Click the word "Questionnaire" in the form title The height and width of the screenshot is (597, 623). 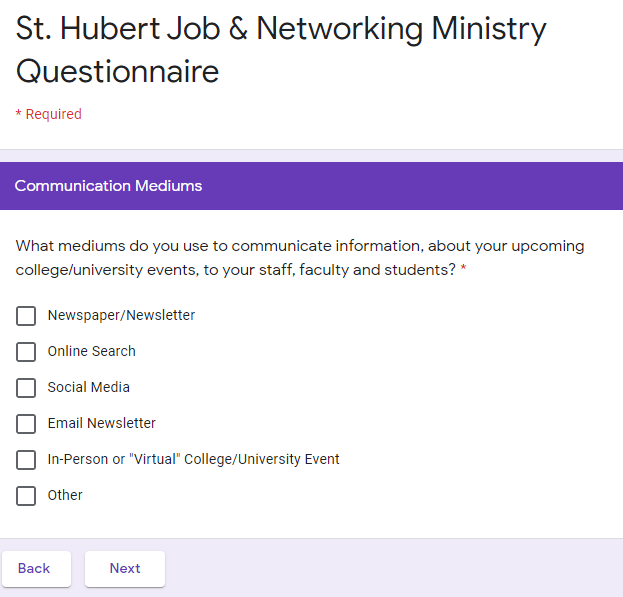click(x=117, y=71)
